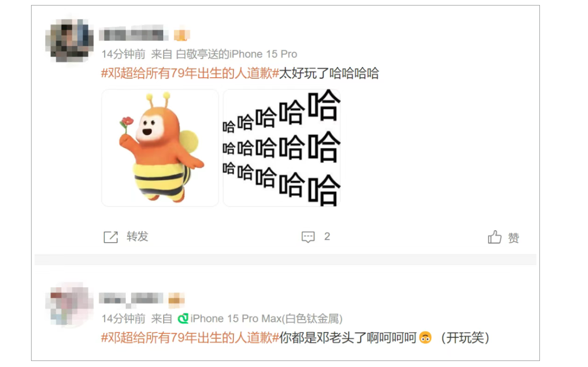
Task: Open hashtag #邓超给所有79年出生的人道歉# in first post
Action: (x=190, y=73)
